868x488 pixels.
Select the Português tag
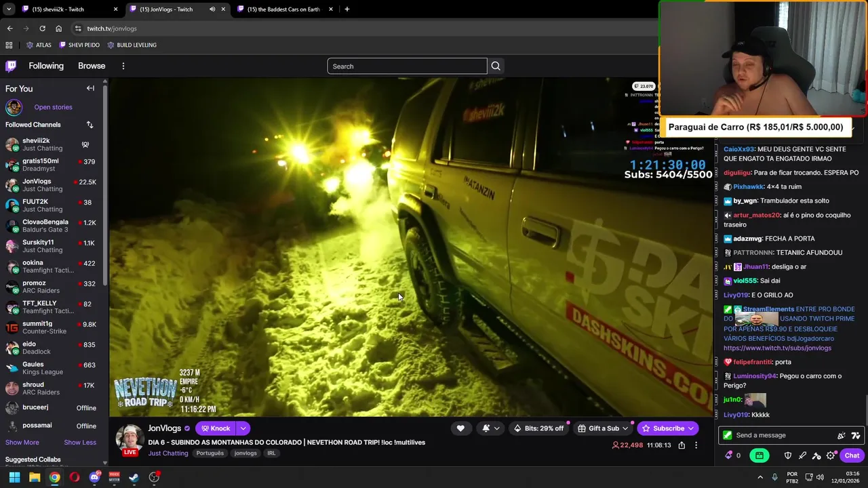(x=210, y=453)
